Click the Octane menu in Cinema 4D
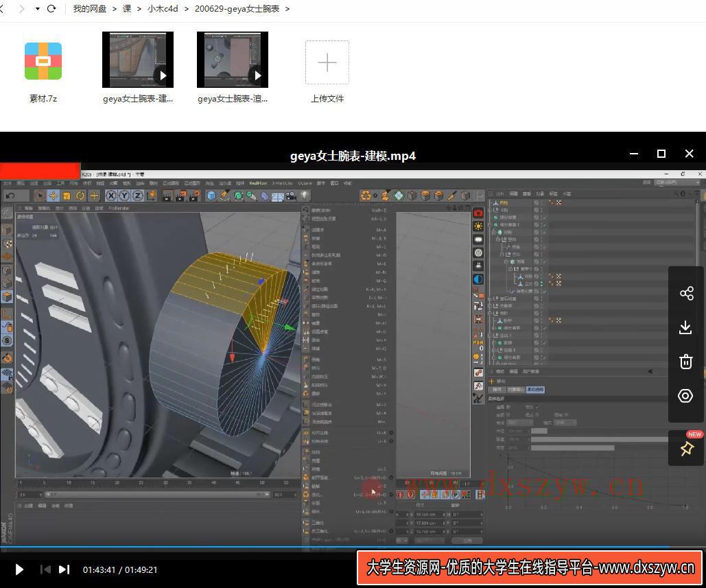The height and width of the screenshot is (588, 706). point(305,183)
